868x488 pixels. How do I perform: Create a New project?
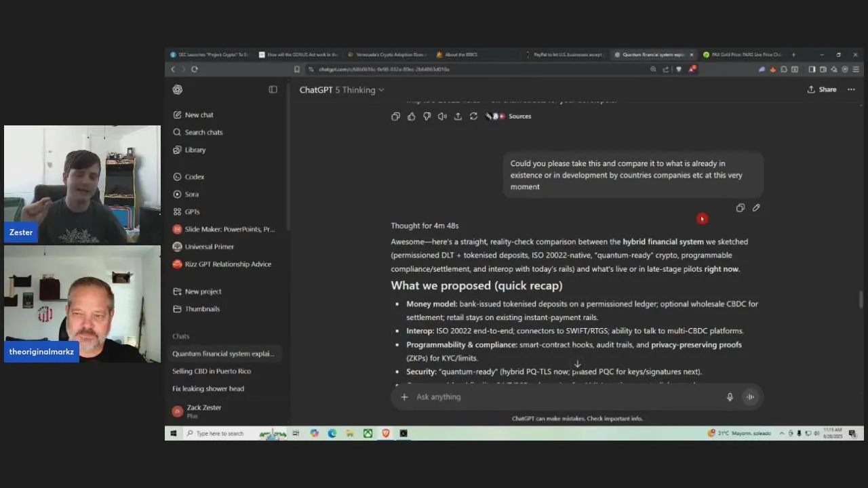tap(197, 291)
